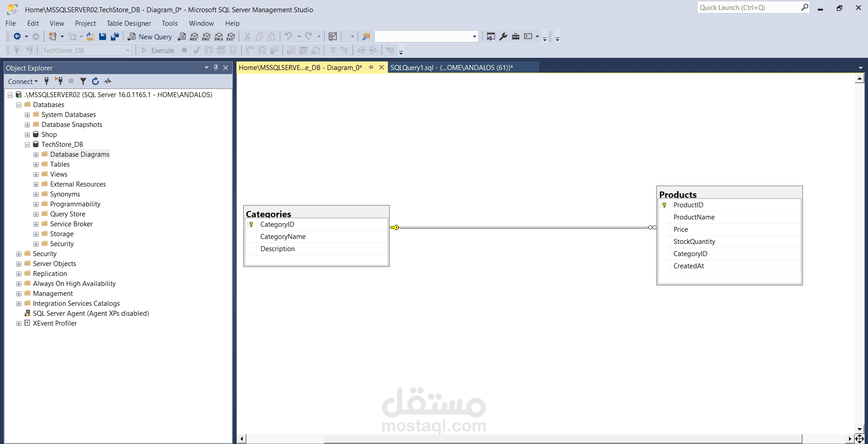The height and width of the screenshot is (444, 868).
Task: Open Activity Monitor from Object Explorer toolbar
Action: 108,81
